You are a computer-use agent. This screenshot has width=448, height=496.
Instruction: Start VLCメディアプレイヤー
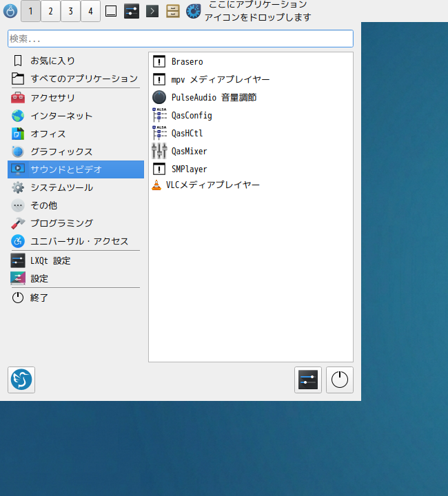[x=251, y=185]
